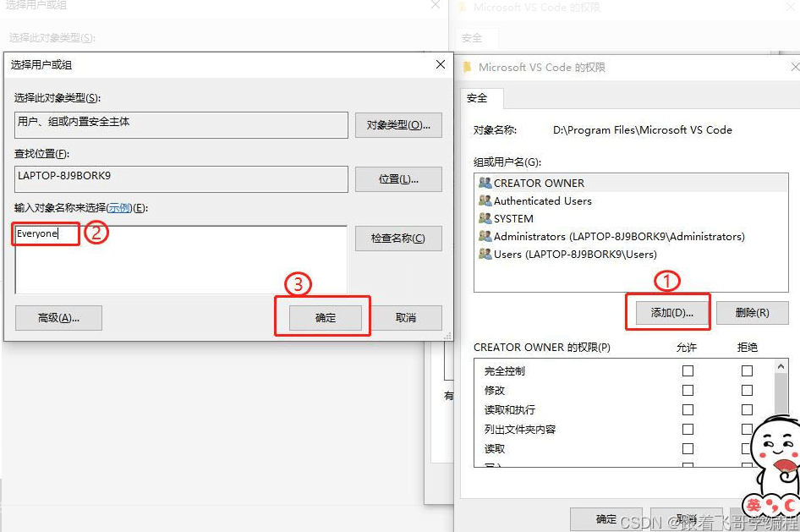Click the folder icon in permissions title bar

pyautogui.click(x=468, y=67)
